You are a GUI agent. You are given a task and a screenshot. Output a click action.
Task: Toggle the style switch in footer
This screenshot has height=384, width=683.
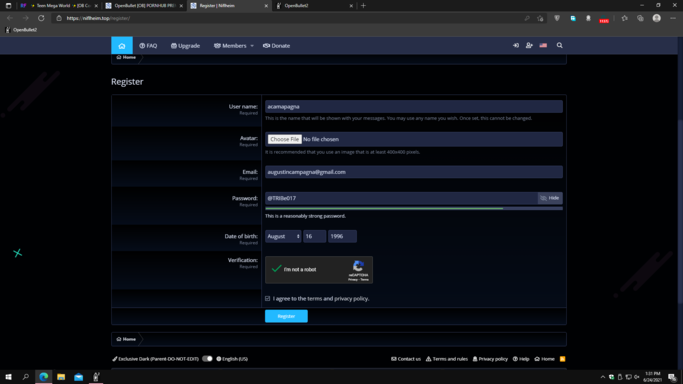point(207,359)
